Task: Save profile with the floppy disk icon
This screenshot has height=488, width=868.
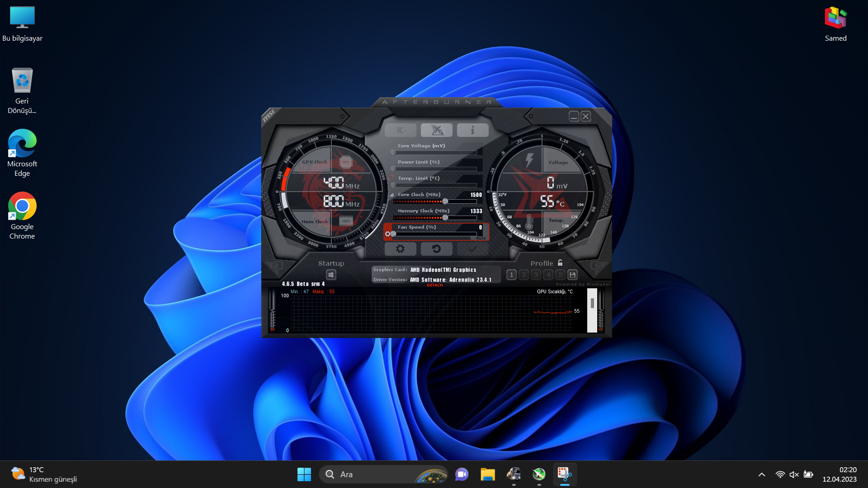Action: coord(572,275)
